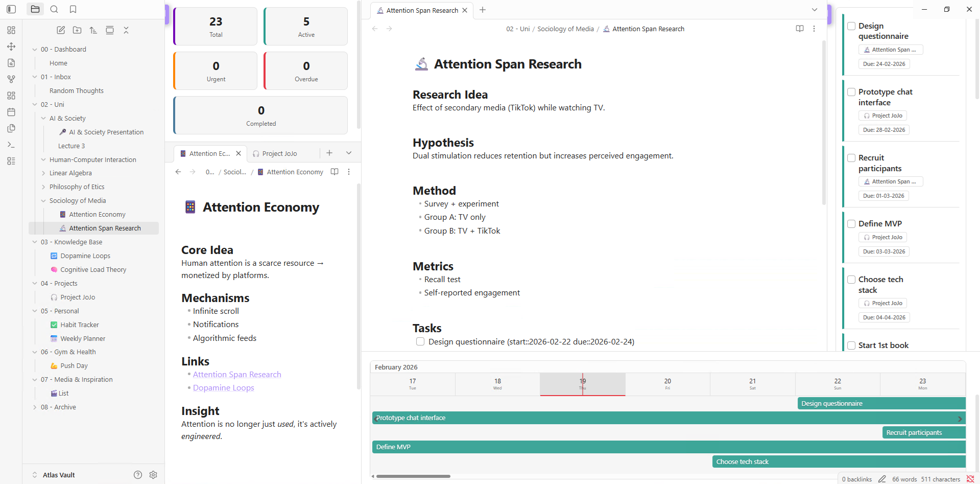
Task: Open graph view ribbon icon
Action: click(11, 79)
